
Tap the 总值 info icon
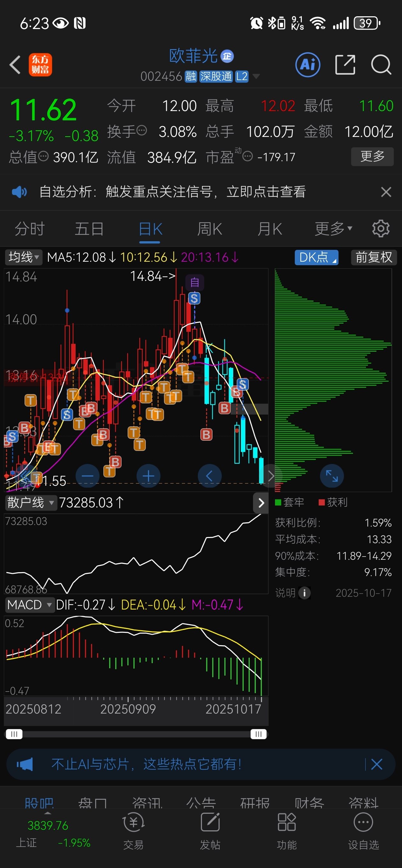point(43,156)
